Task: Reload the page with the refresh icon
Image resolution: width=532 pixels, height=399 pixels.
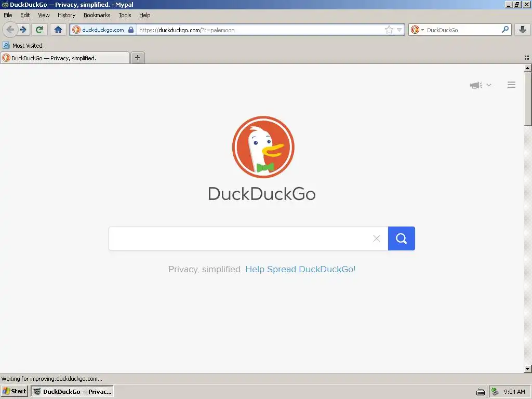Action: (x=39, y=30)
